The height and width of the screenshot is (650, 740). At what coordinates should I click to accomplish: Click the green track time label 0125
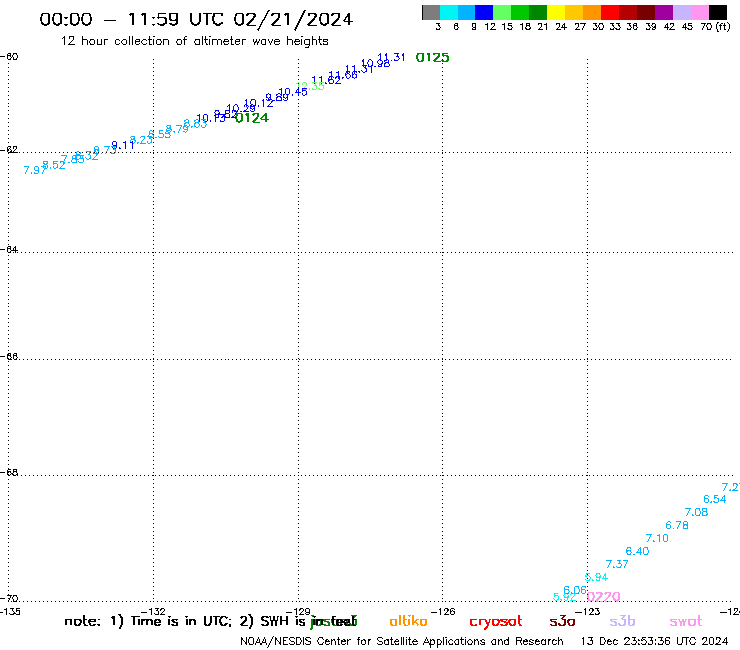point(432,58)
